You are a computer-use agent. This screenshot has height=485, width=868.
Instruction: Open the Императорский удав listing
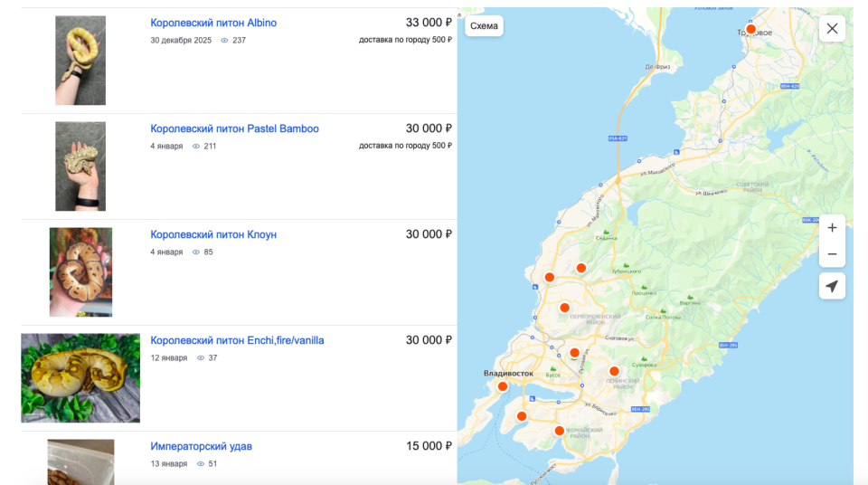pos(201,446)
